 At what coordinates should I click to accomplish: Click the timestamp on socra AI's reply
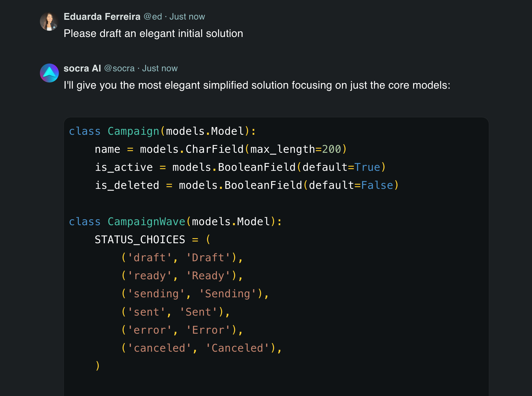point(160,68)
